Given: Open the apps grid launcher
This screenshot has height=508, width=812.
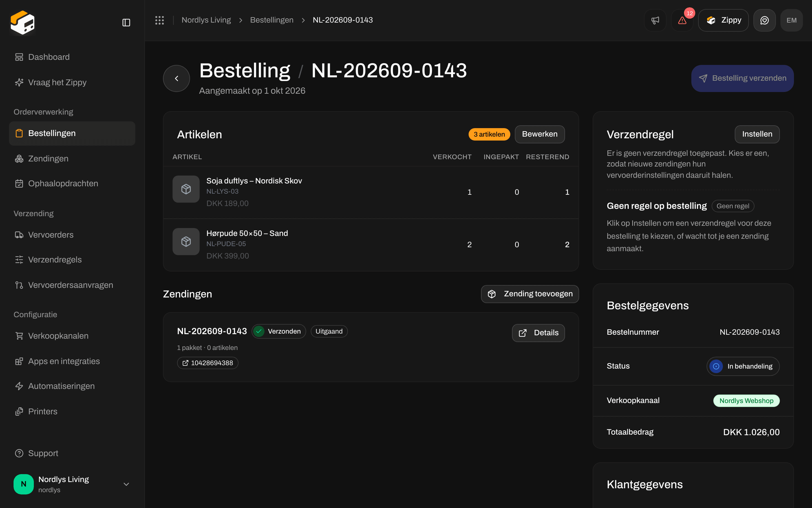Looking at the screenshot, I should (159, 20).
